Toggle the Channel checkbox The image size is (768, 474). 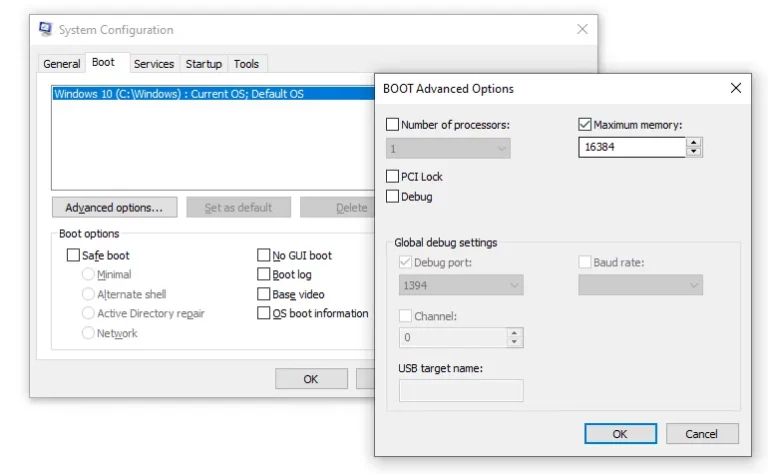(405, 316)
